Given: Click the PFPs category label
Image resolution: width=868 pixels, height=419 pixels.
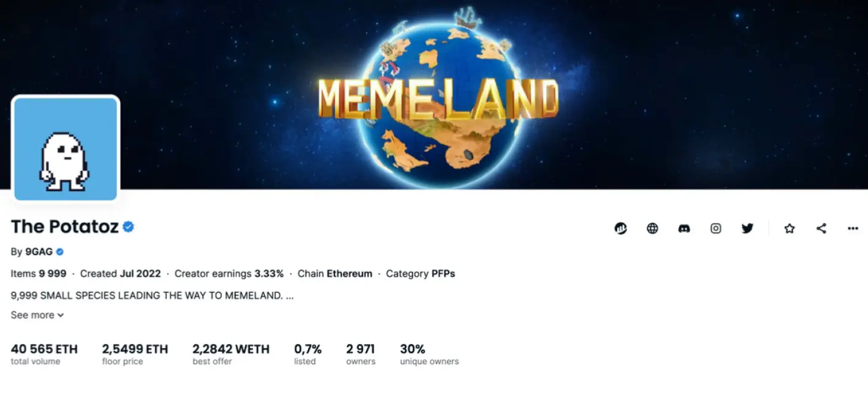Looking at the screenshot, I should coord(443,274).
